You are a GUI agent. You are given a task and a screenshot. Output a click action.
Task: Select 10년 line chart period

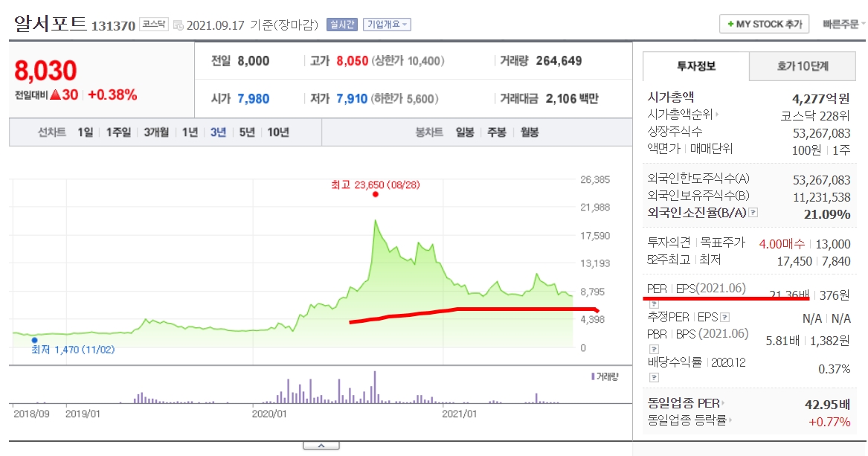coord(278,132)
